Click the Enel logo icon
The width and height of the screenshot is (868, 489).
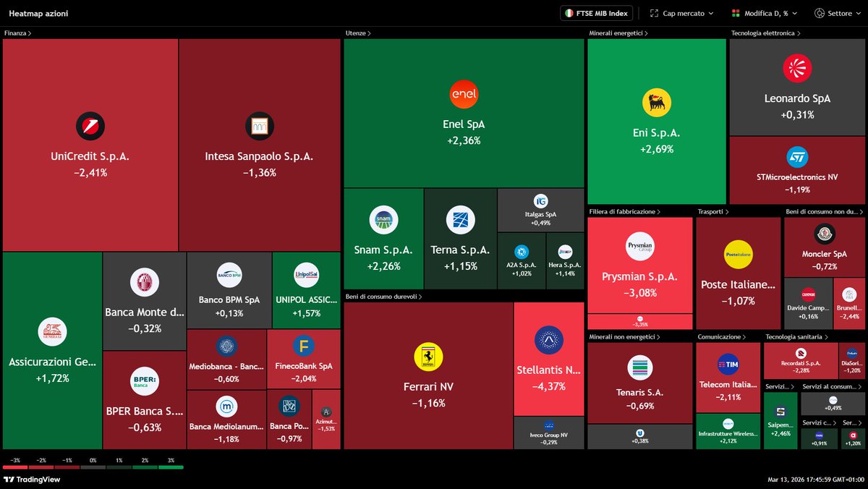[x=463, y=94]
